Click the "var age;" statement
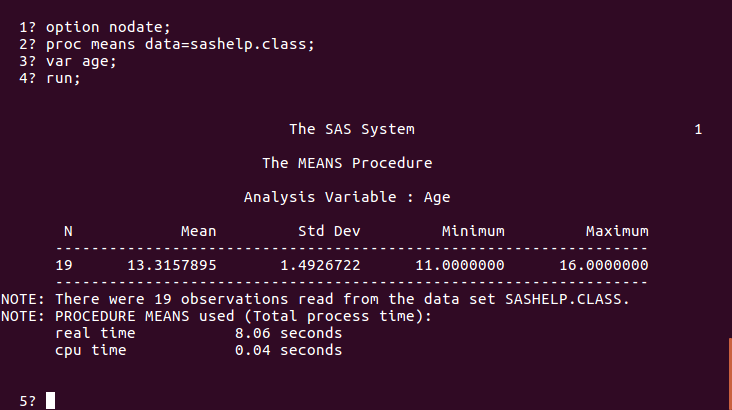This screenshot has width=732, height=410. tap(78, 63)
